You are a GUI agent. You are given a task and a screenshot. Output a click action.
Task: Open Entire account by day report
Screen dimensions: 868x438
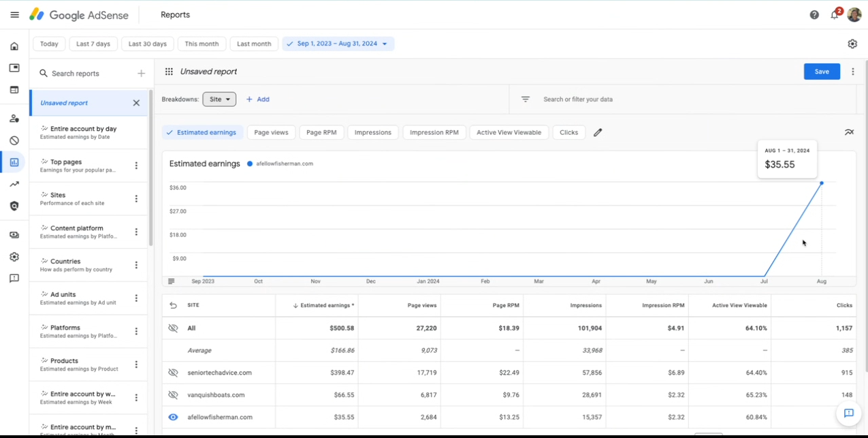click(x=89, y=133)
